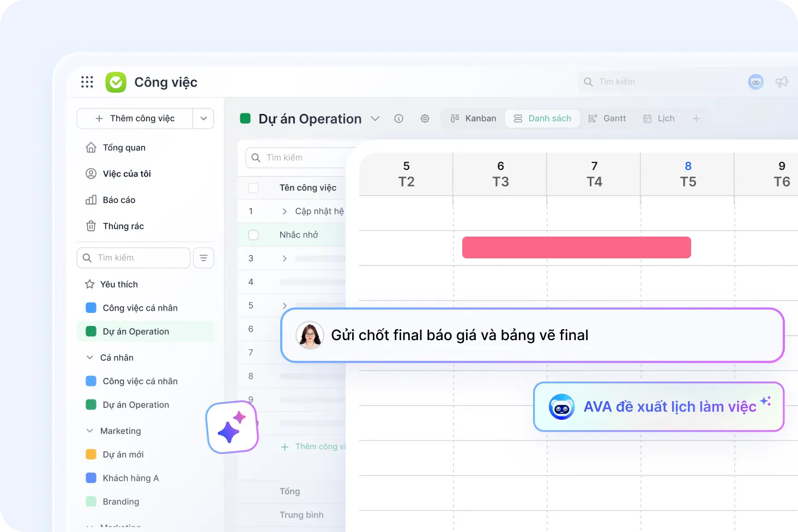Open Thùng rác trash item
This screenshot has height=532, width=798.
pos(123,226)
